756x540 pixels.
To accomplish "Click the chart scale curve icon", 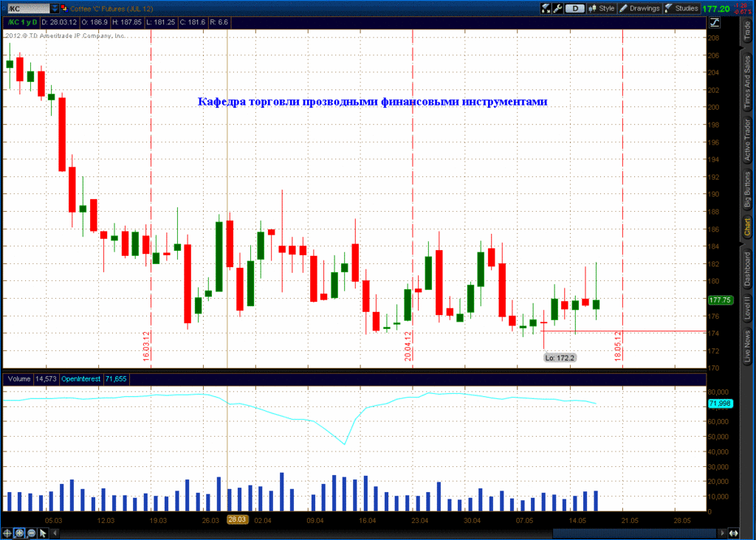I will click(x=715, y=22).
